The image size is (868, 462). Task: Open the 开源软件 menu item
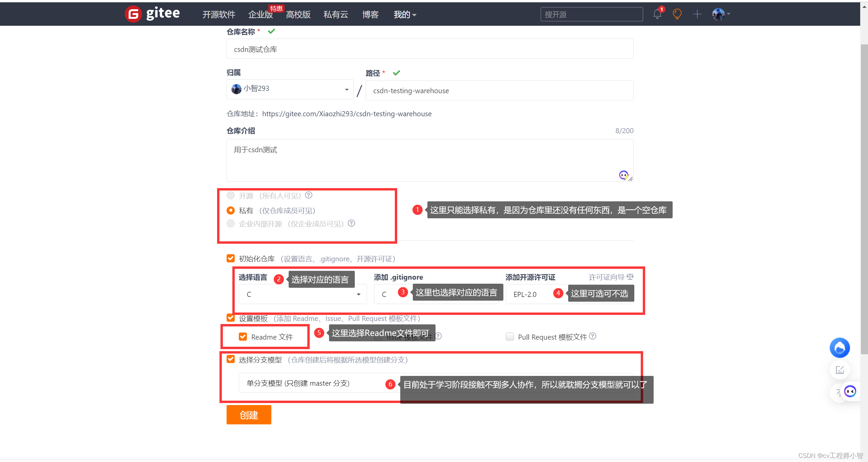pyautogui.click(x=219, y=15)
